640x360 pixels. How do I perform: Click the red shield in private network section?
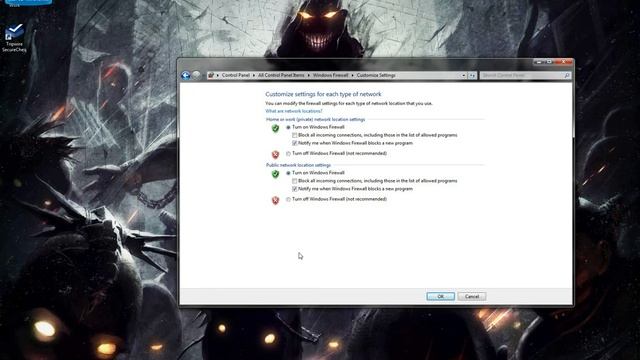coord(276,154)
